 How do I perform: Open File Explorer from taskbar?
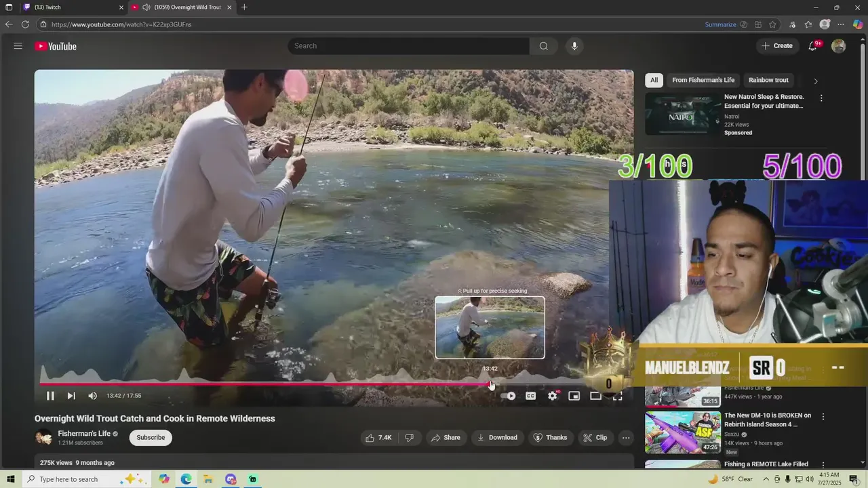pos(208,479)
